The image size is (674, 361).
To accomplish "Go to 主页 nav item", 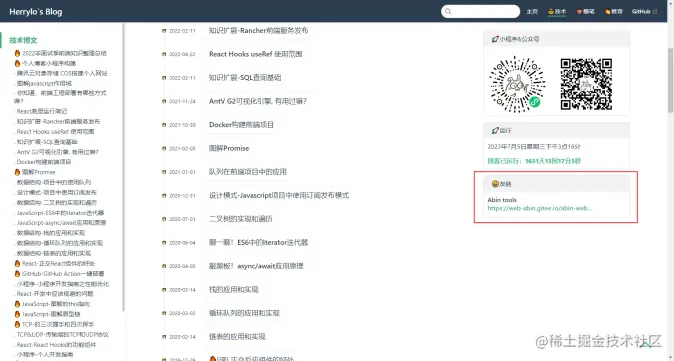I will [532, 12].
